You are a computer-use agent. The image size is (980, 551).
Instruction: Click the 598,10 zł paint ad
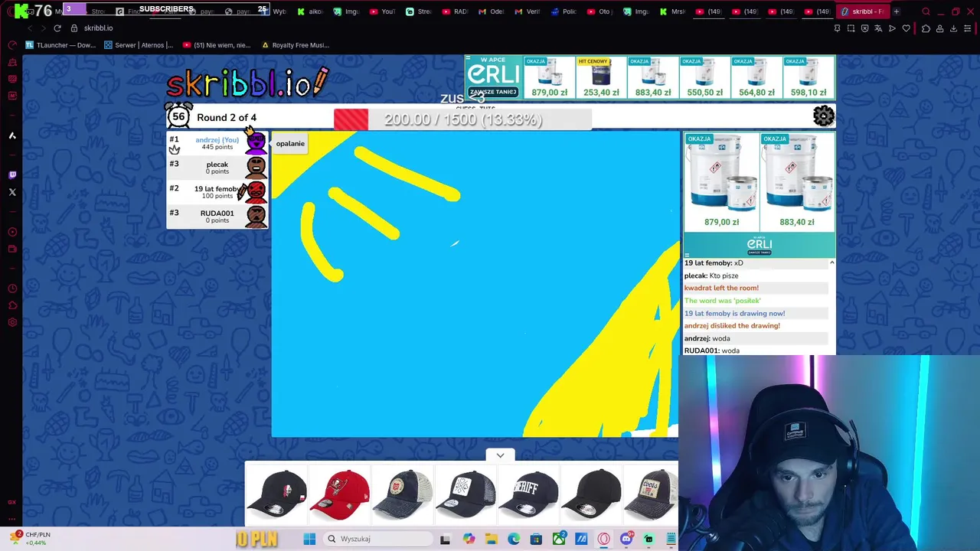[808, 77]
